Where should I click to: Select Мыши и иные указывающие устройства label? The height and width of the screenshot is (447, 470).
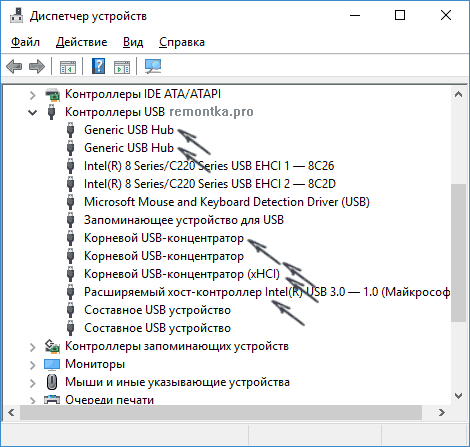click(177, 382)
